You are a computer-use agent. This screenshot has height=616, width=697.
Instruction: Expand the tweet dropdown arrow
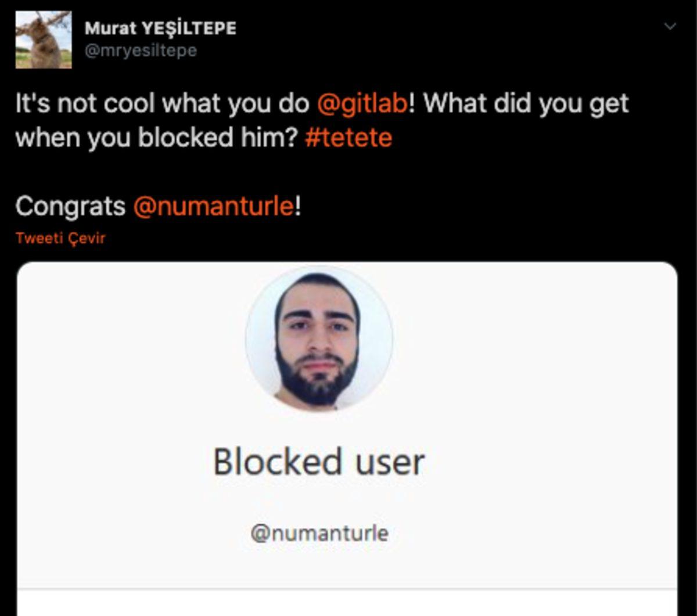point(669,24)
